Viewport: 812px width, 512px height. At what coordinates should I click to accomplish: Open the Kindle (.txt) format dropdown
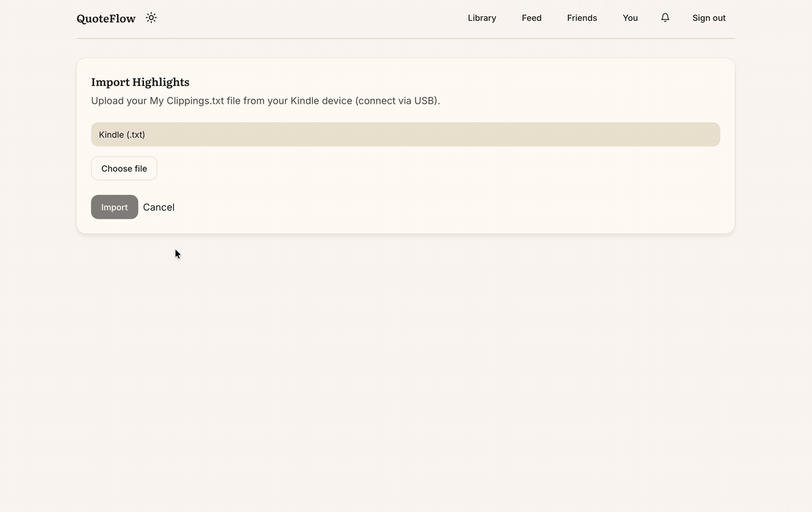405,134
